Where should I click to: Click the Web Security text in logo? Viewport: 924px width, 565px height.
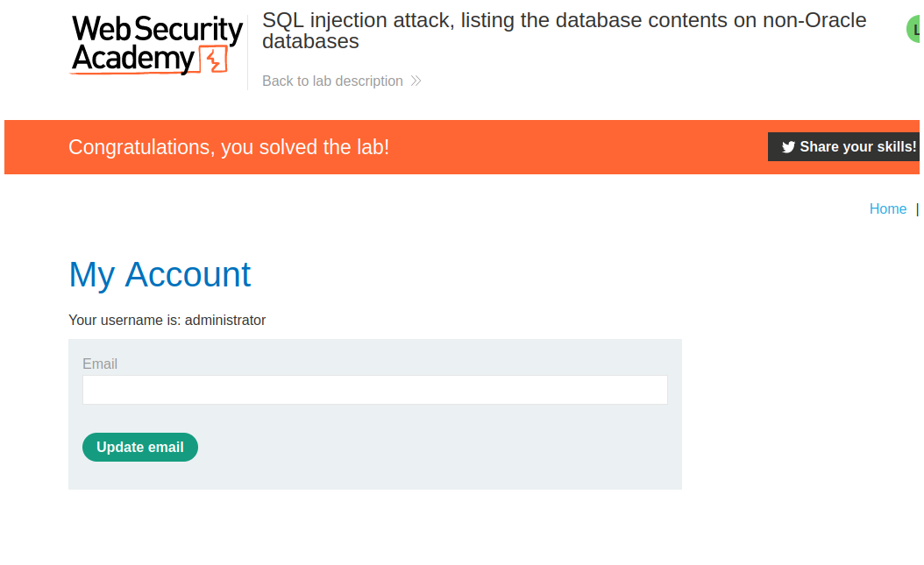click(158, 30)
